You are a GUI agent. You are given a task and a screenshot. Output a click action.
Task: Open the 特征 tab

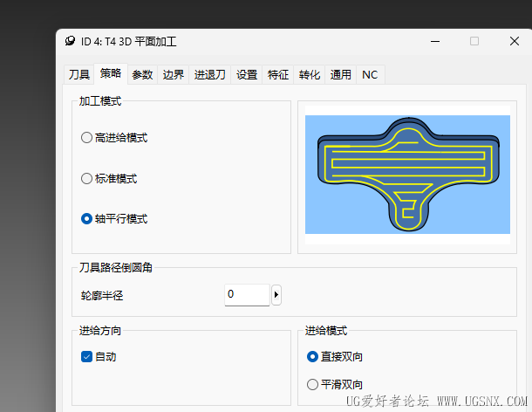[278, 74]
